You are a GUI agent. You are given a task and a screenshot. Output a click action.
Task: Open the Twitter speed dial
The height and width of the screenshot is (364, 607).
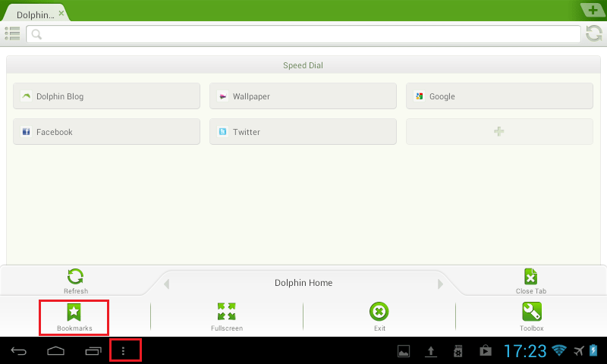[x=303, y=131]
